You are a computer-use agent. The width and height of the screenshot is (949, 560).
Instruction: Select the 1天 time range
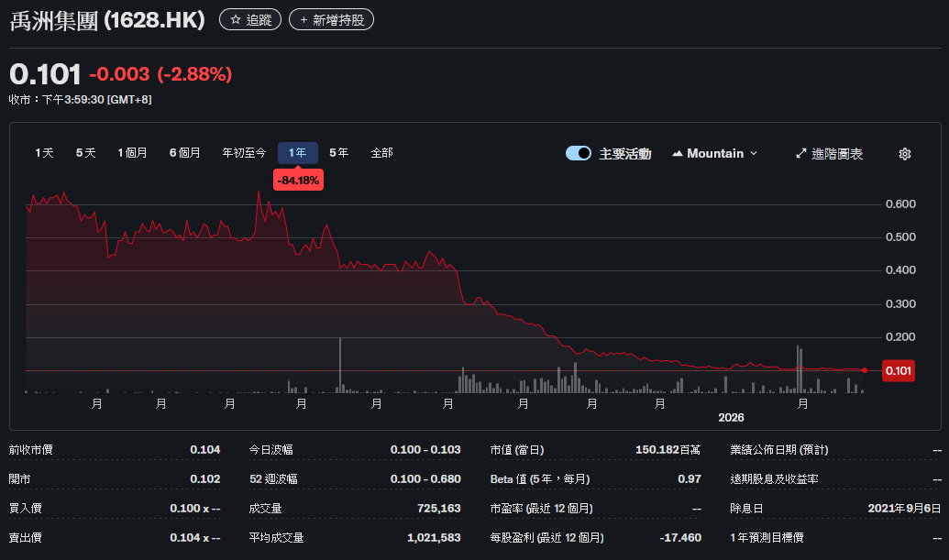[44, 153]
